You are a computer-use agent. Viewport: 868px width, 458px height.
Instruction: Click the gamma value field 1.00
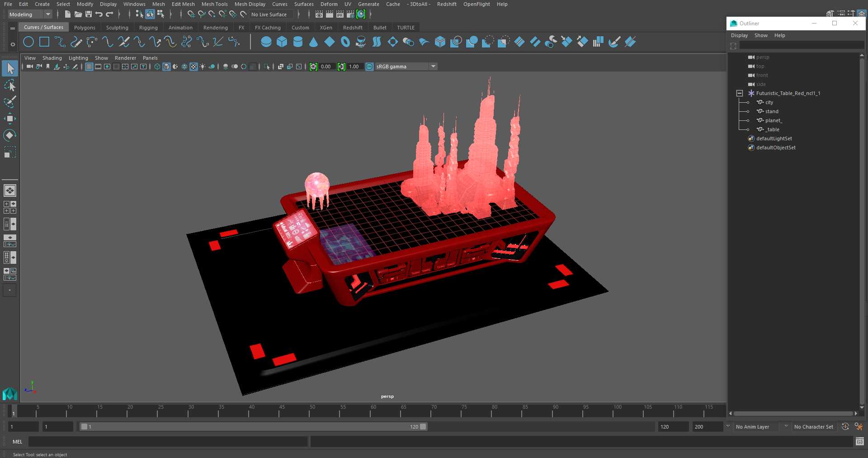[354, 67]
